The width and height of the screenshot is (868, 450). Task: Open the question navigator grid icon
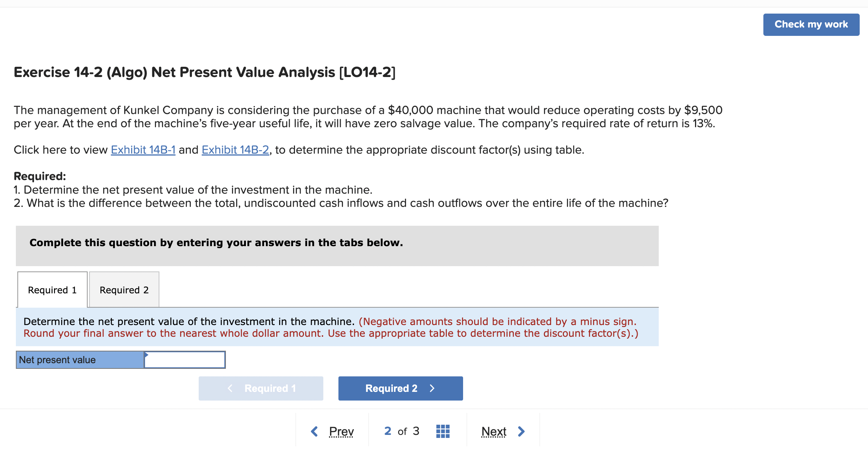[443, 431]
